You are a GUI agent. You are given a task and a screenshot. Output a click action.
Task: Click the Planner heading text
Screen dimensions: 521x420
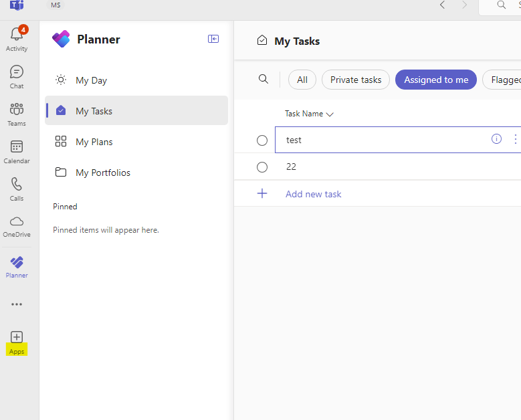tap(99, 39)
